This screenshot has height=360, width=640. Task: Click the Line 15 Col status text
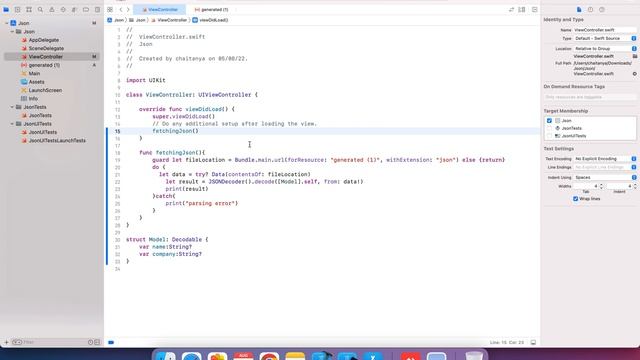coord(507,342)
